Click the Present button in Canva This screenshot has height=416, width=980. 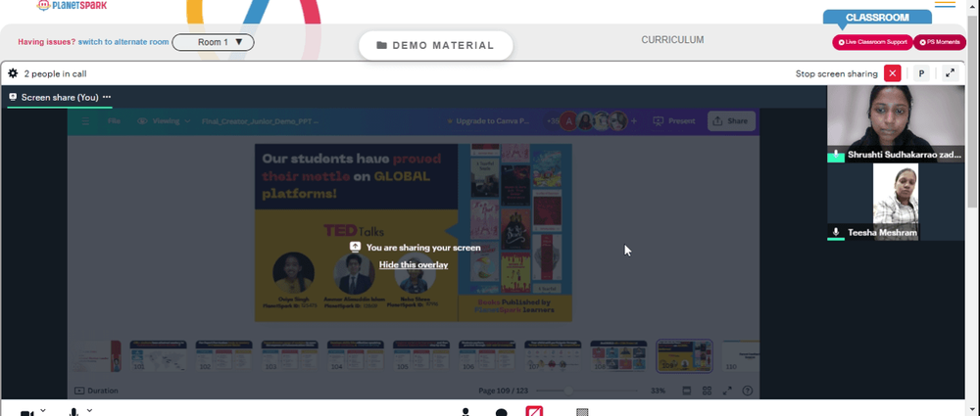click(674, 121)
